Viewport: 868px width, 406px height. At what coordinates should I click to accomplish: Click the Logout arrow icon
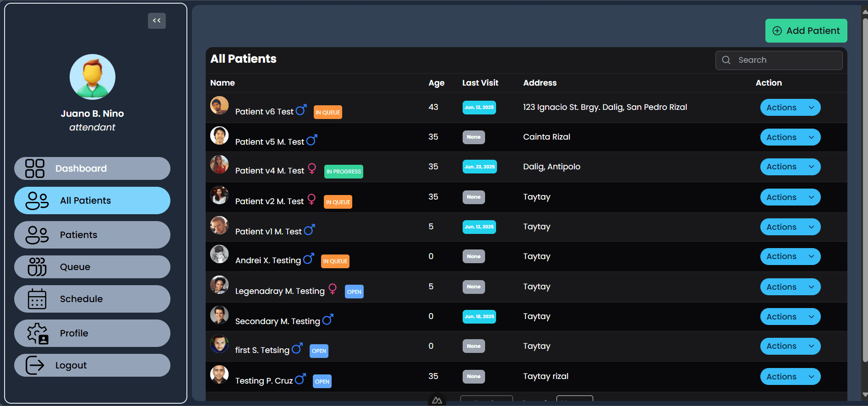[35, 365]
